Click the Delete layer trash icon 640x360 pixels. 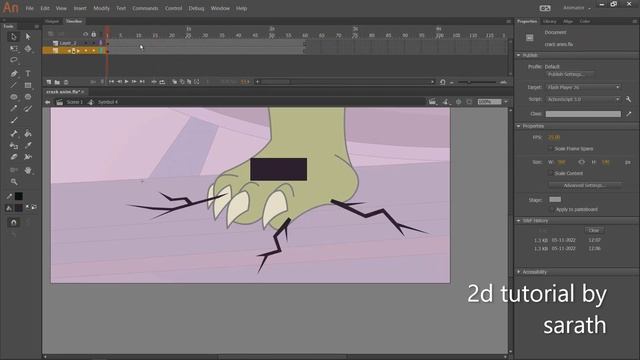(x=66, y=82)
